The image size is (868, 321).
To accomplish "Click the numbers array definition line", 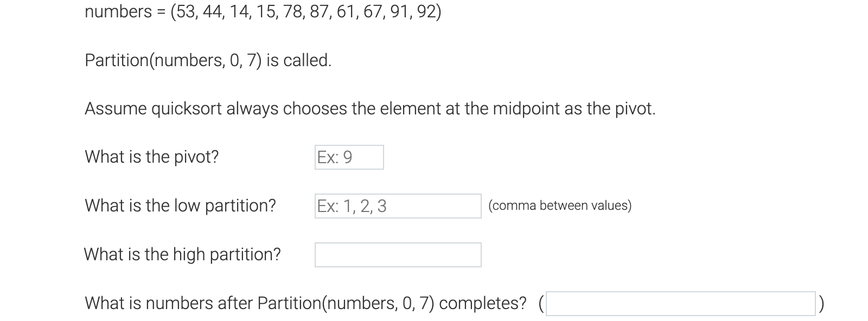I will tap(263, 12).
